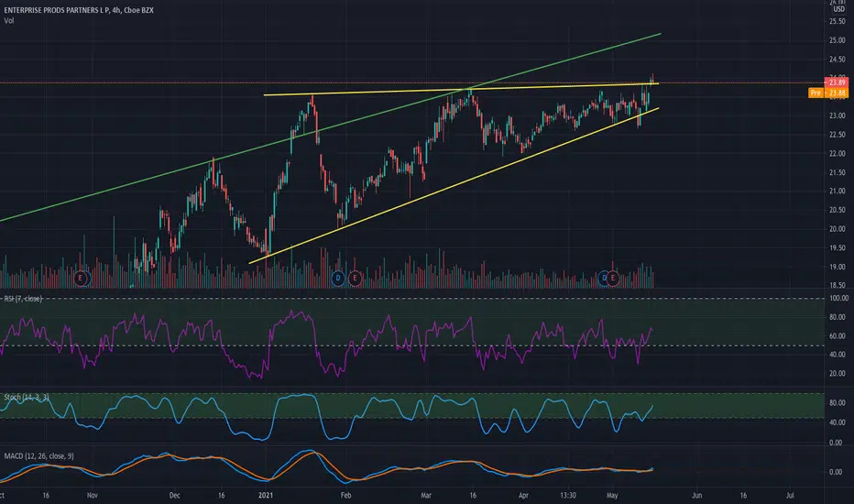Click the Nov label on the time axis
The height and width of the screenshot is (504, 854).
(x=92, y=495)
